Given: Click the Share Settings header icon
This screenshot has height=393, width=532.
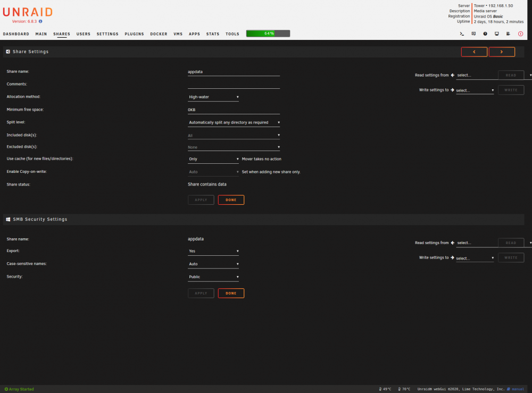Looking at the screenshot, I should [8, 52].
